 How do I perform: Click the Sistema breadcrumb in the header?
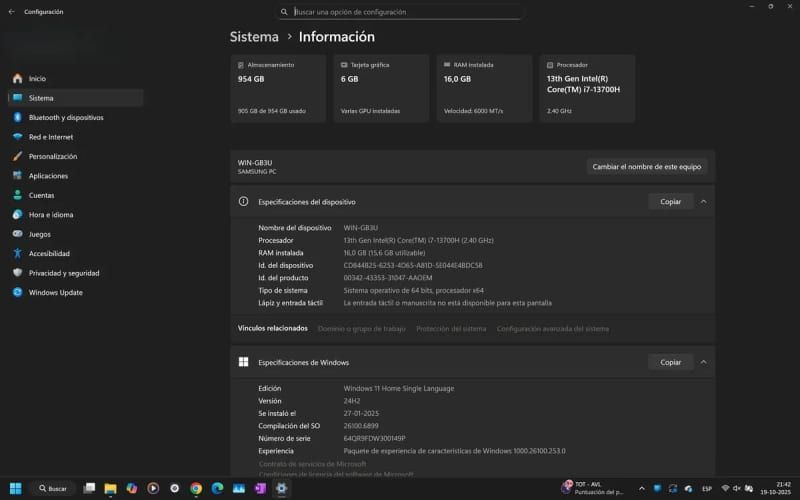(x=254, y=37)
